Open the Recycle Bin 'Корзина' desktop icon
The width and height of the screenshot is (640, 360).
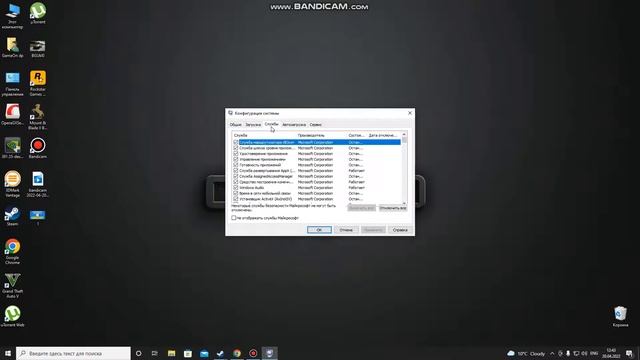click(x=620, y=317)
